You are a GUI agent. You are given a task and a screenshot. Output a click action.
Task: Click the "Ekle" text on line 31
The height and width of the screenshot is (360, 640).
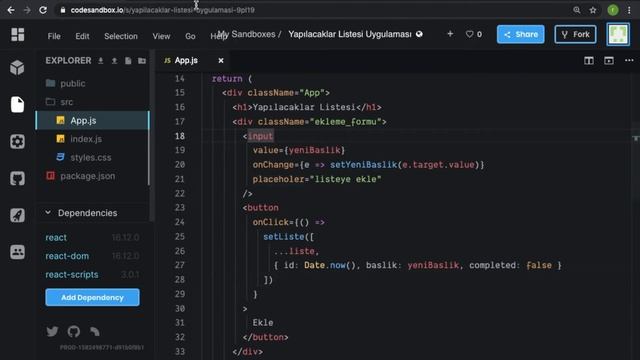click(263, 322)
